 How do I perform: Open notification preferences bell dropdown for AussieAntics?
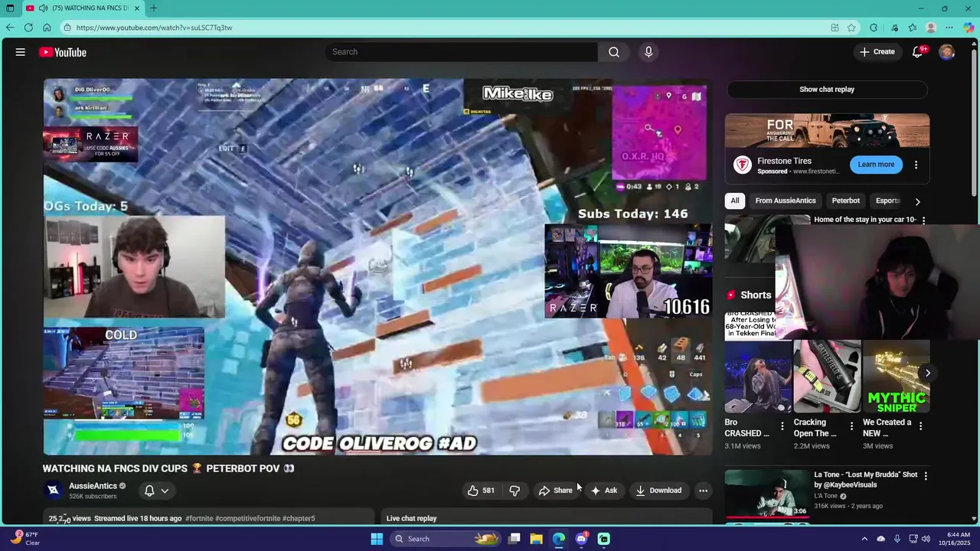coord(156,491)
